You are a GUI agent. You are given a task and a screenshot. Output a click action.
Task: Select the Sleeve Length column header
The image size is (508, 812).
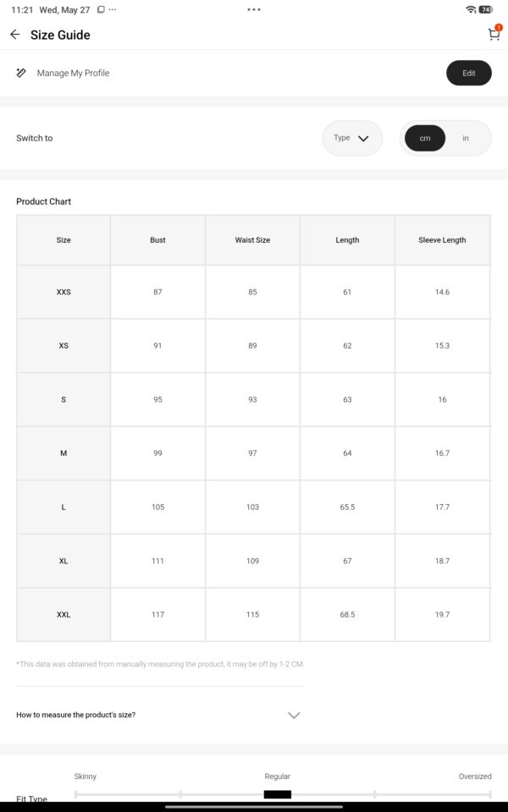442,239
